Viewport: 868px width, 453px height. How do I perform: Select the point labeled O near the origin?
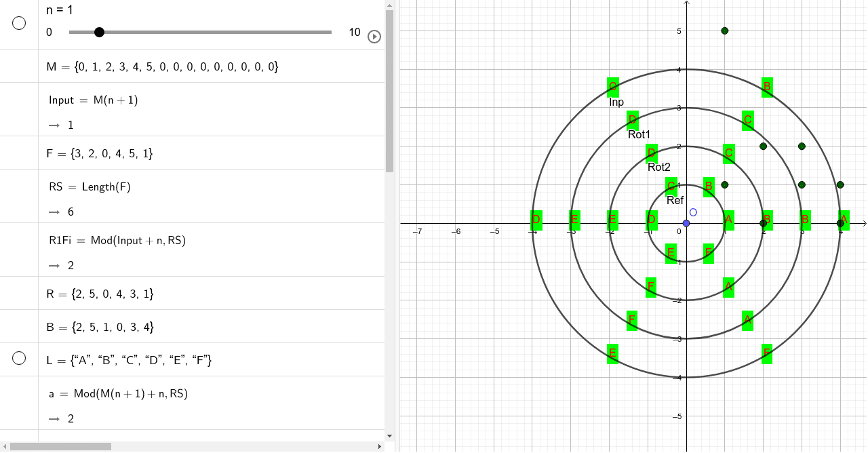pyautogui.click(x=692, y=212)
